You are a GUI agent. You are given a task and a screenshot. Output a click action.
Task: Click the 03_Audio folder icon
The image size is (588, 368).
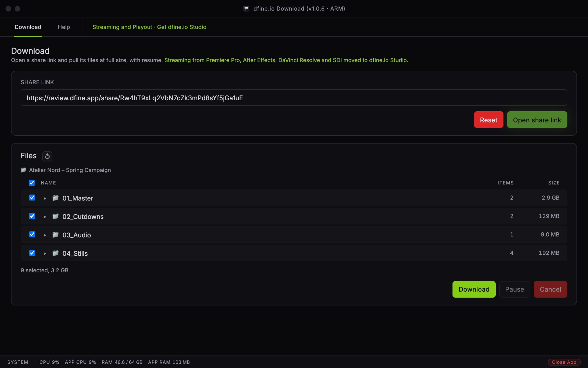click(56, 235)
